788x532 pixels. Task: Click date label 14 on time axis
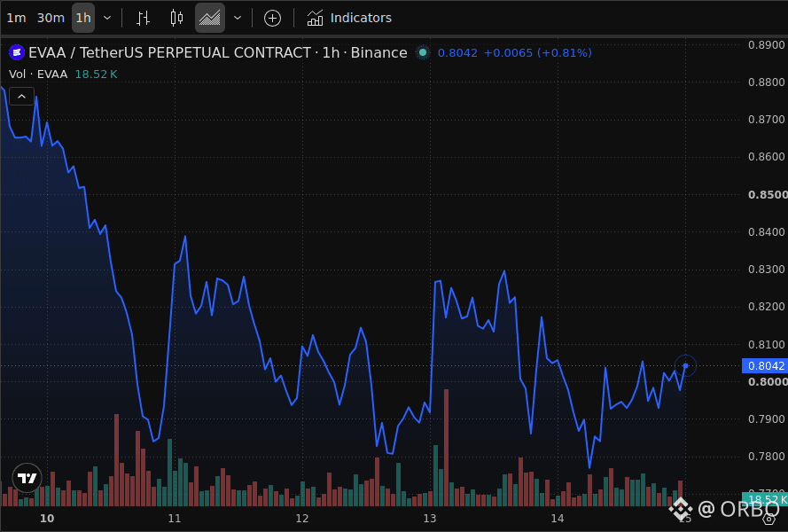tap(558, 519)
